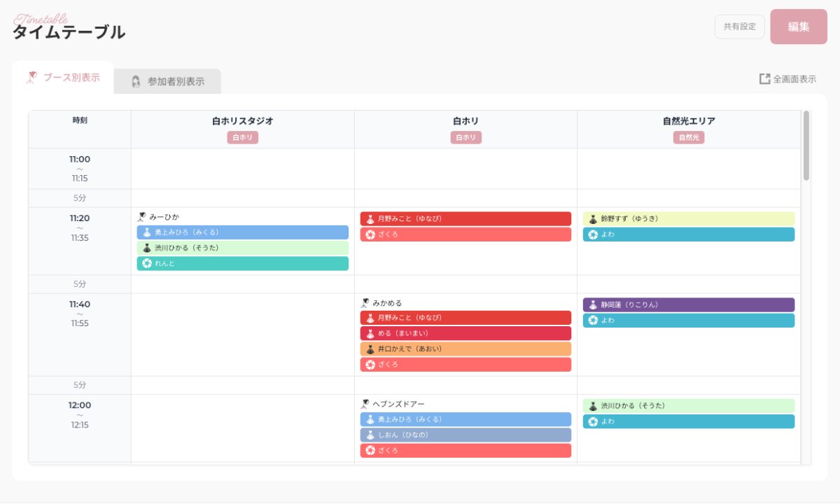
Task: Click the group icon next to みかめる
Action: [x=365, y=303]
